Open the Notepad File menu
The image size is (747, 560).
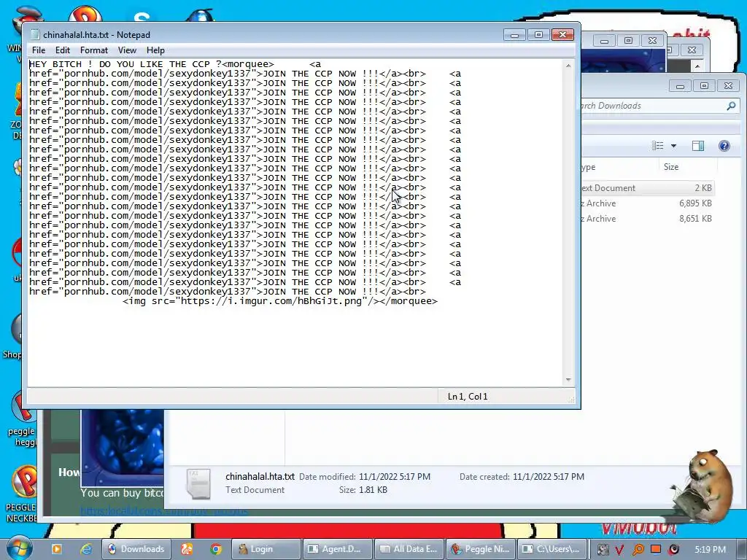pos(39,50)
